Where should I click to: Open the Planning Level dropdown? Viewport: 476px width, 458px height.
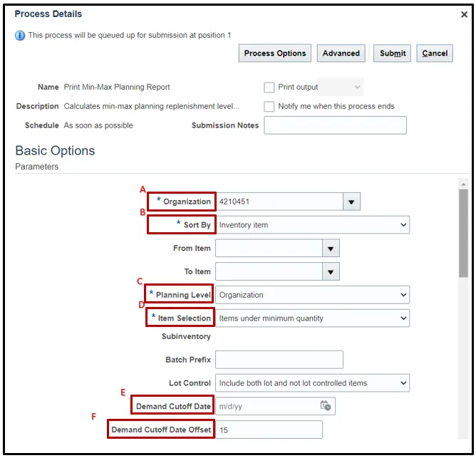(x=312, y=295)
